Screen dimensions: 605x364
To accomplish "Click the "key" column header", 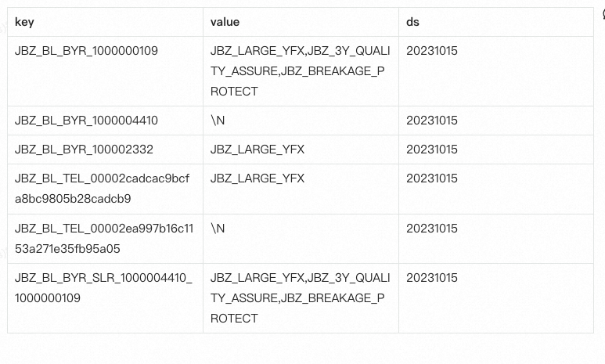I will (x=24, y=22).
